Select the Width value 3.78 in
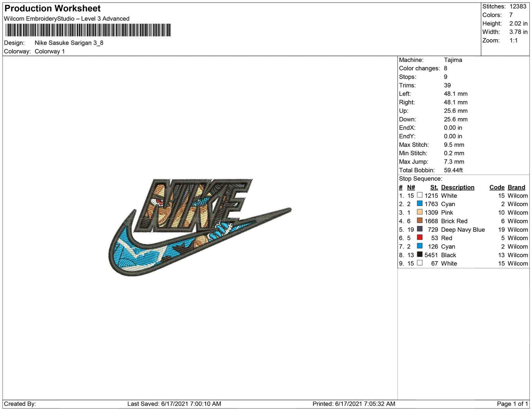This screenshot has height=409, width=532. coord(518,32)
